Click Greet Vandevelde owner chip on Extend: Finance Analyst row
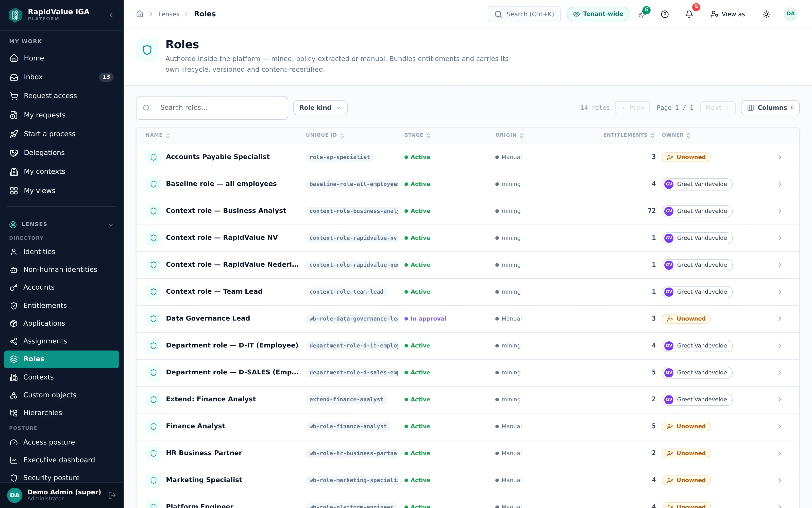This screenshot has width=812, height=508. (697, 400)
